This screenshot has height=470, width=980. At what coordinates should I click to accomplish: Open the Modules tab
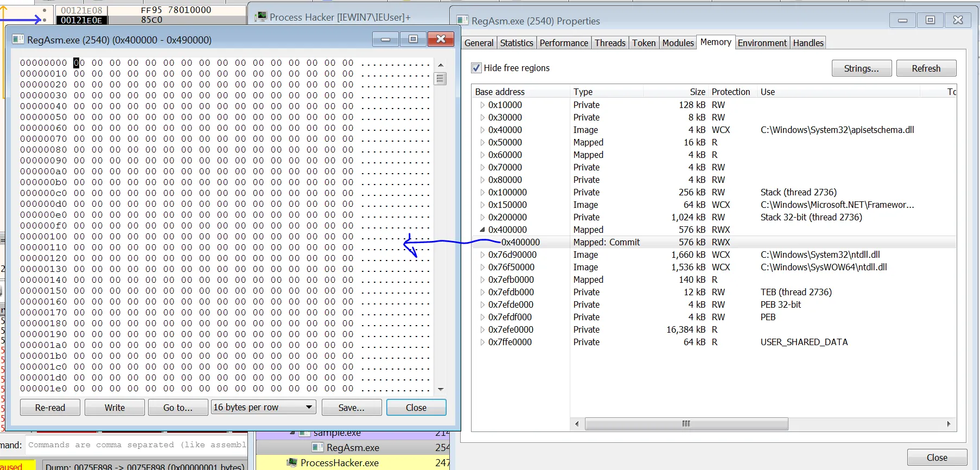(678, 43)
